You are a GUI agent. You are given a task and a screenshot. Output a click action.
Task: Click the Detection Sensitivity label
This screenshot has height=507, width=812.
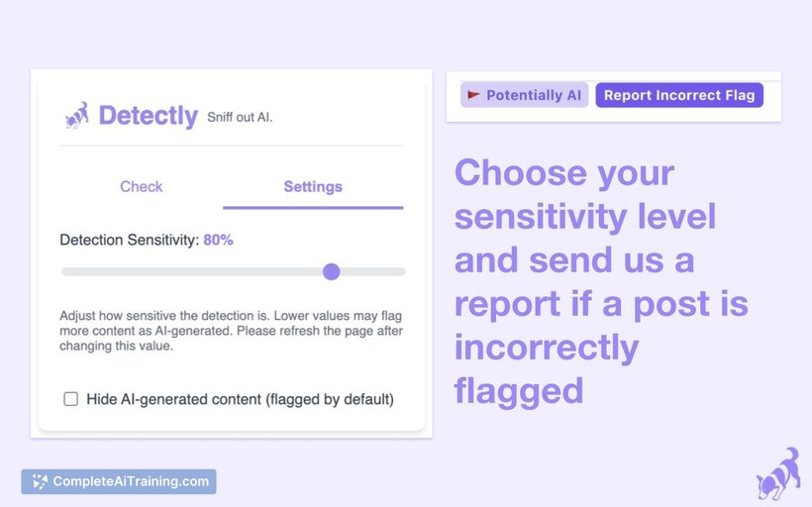coord(129,241)
